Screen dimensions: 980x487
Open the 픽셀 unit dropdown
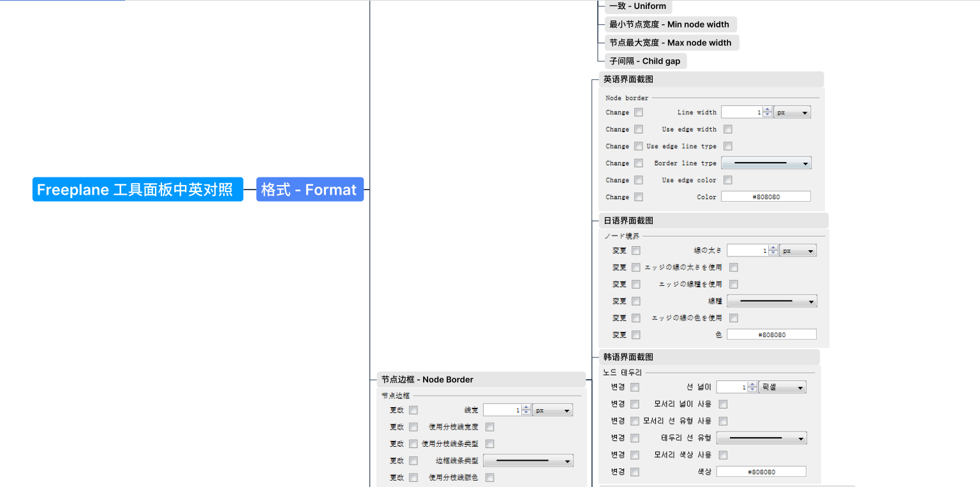pos(782,387)
